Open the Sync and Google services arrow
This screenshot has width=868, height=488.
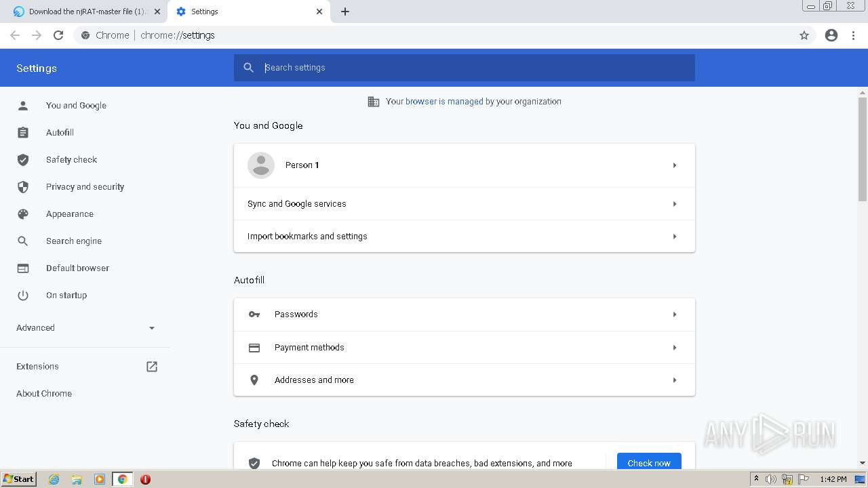point(675,204)
